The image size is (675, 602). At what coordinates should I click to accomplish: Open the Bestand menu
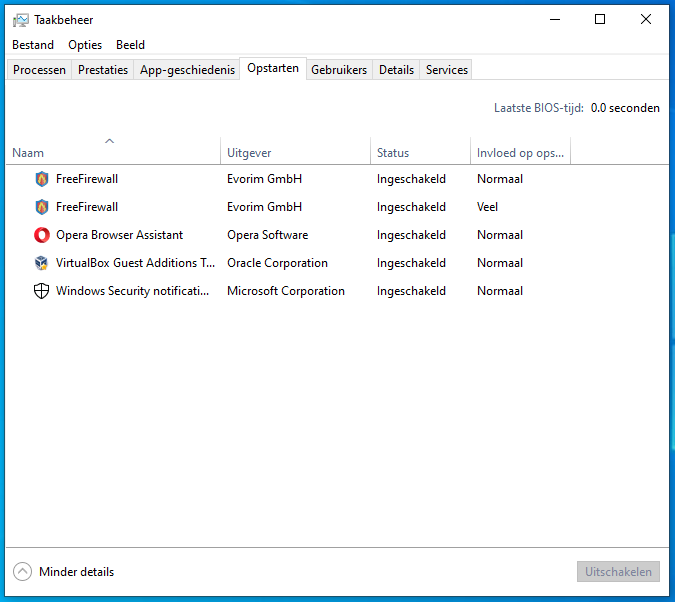click(33, 45)
